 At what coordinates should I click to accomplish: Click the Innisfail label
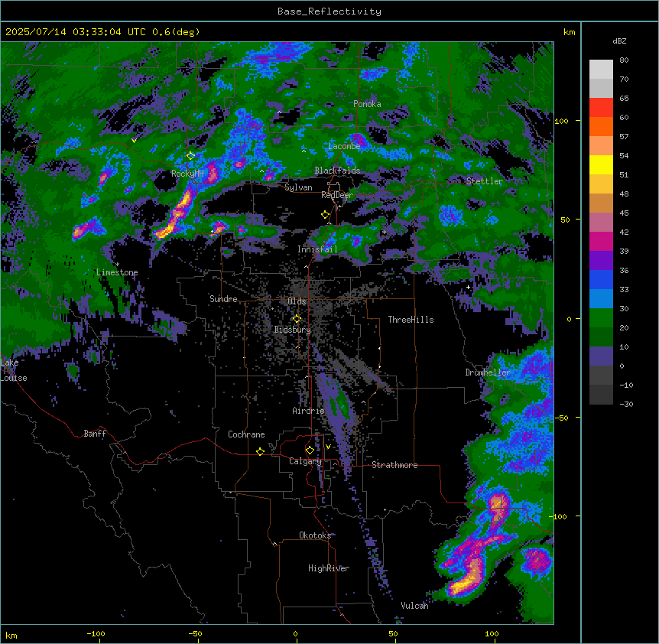click(x=317, y=249)
